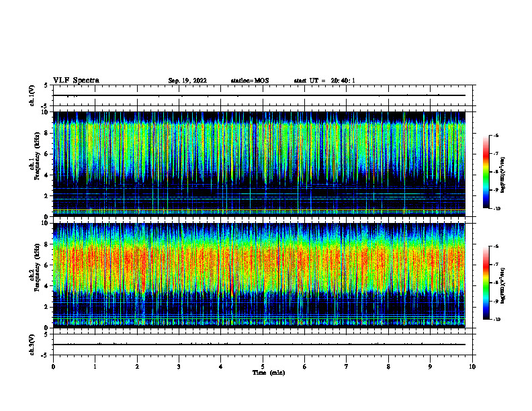The image size is (532, 411).
Task: Click the '-6' label on ch.1 color scale
Action: [x=496, y=136]
